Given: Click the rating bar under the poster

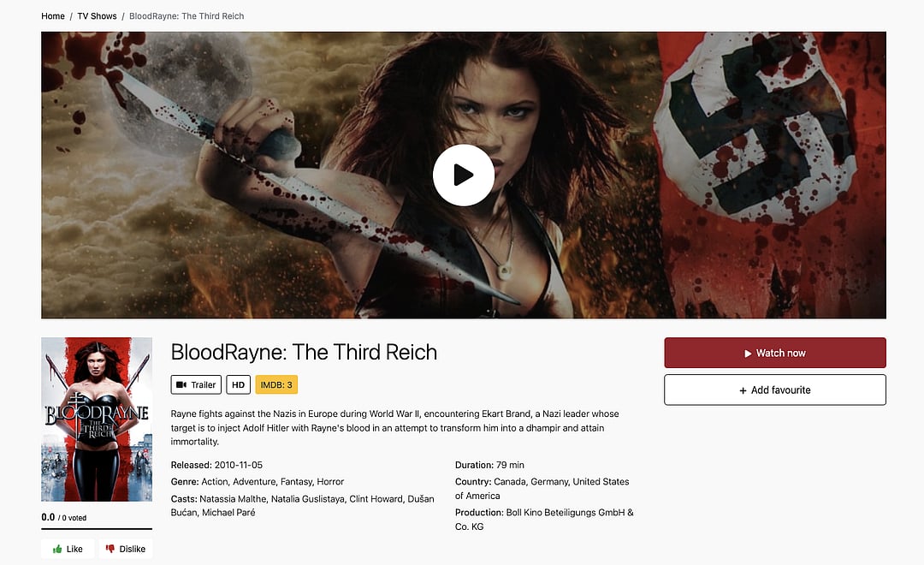Looking at the screenshot, I should coord(97,528).
